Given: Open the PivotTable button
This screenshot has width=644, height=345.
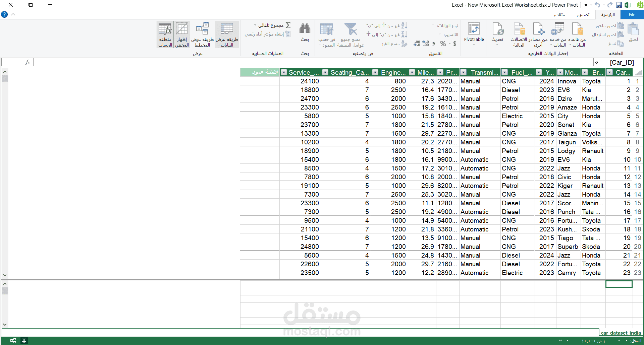Looking at the screenshot, I should (x=474, y=33).
